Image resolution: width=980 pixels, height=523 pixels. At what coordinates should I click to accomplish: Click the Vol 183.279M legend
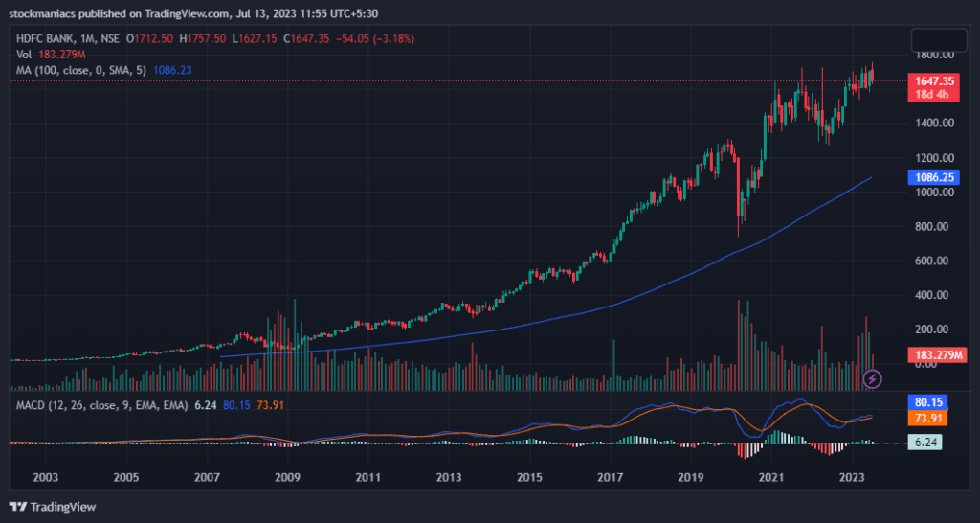coord(51,55)
